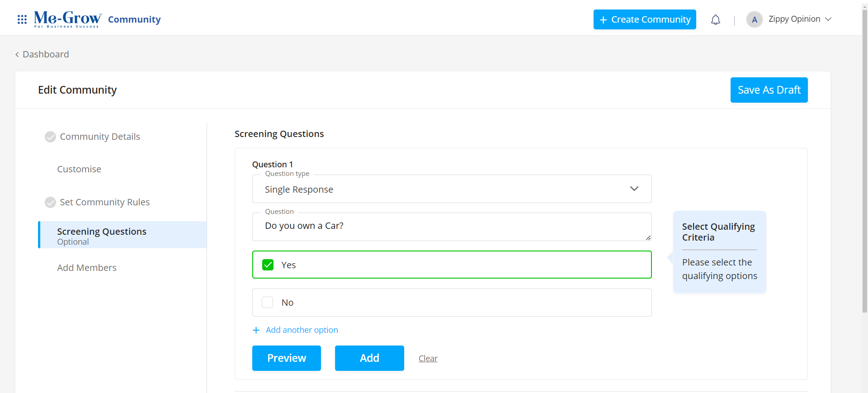868x393 pixels.
Task: Click the Save As Draft button
Action: pos(769,90)
